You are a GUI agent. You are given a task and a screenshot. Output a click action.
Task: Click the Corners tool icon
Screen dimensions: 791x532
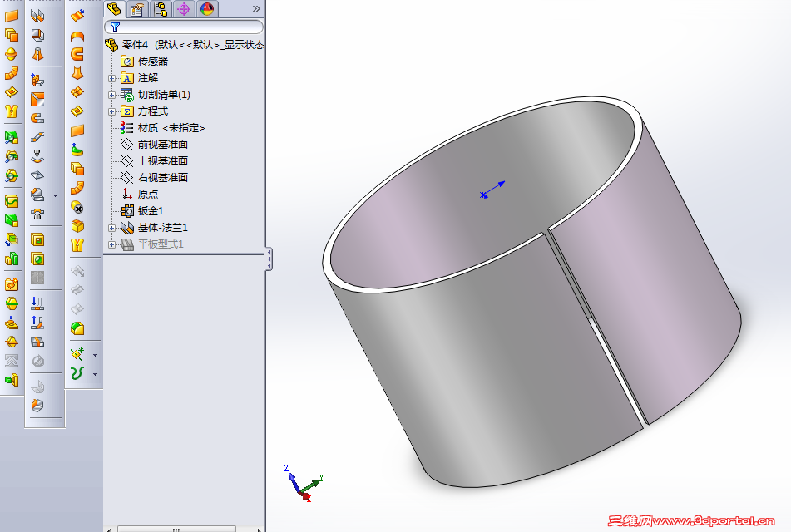(x=37, y=195)
